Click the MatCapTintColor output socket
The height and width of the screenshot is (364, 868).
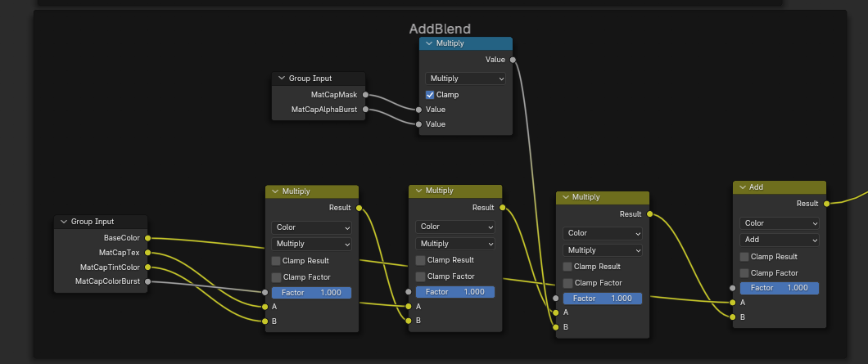coord(147,267)
